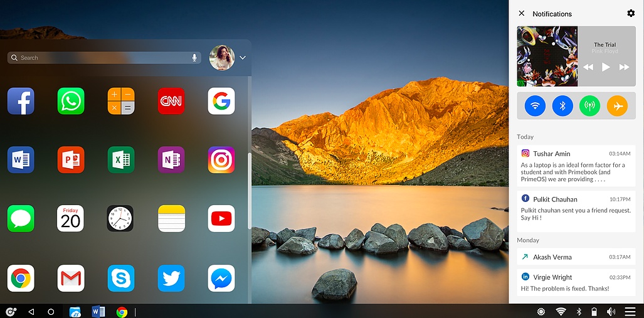Switch to Word in the taskbar
Image resolution: width=644 pixels, height=318 pixels.
coord(98,312)
